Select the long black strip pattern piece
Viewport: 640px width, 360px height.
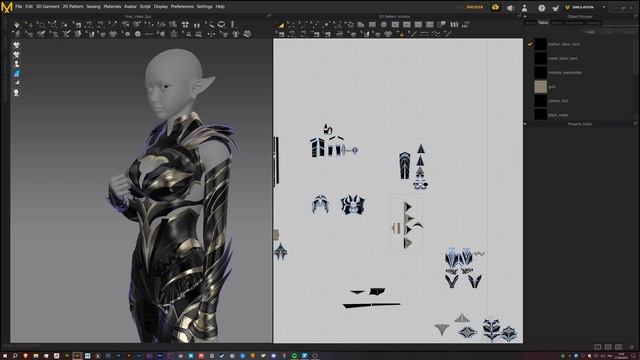tap(371, 304)
